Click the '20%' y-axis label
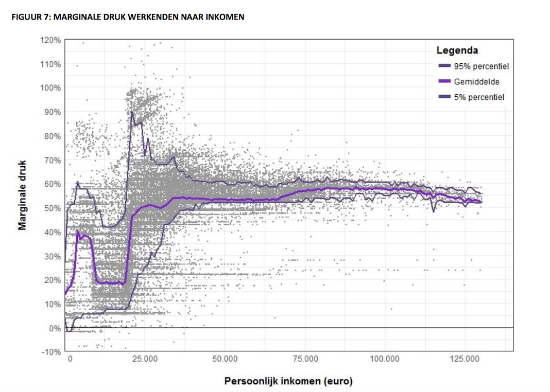Screen dimensions: 550x392 53,280
